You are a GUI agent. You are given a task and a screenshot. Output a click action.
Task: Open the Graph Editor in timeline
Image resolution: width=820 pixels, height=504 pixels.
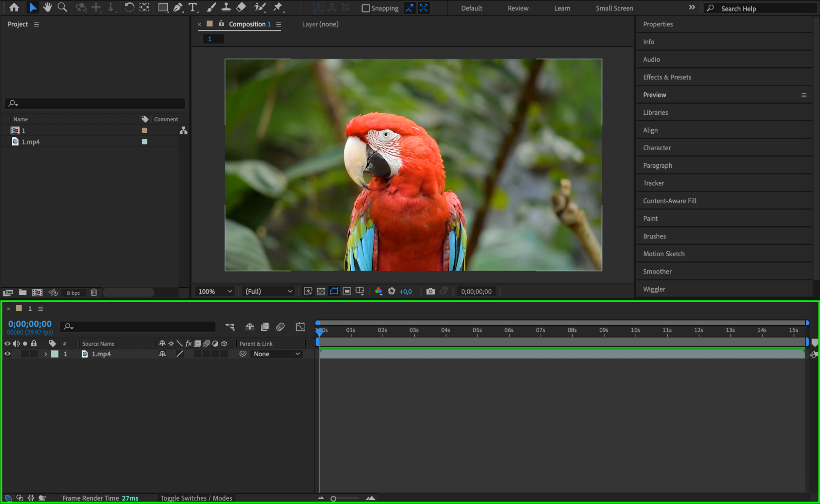tap(300, 327)
